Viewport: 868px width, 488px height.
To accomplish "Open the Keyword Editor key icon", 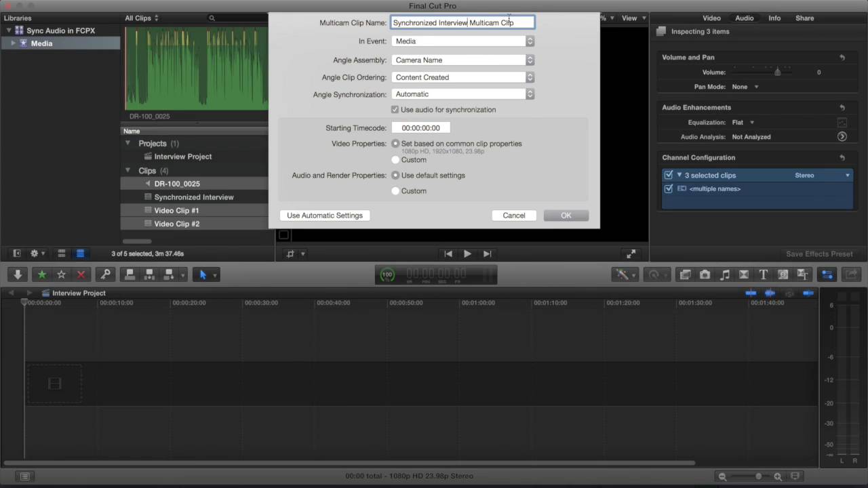I will click(x=105, y=274).
